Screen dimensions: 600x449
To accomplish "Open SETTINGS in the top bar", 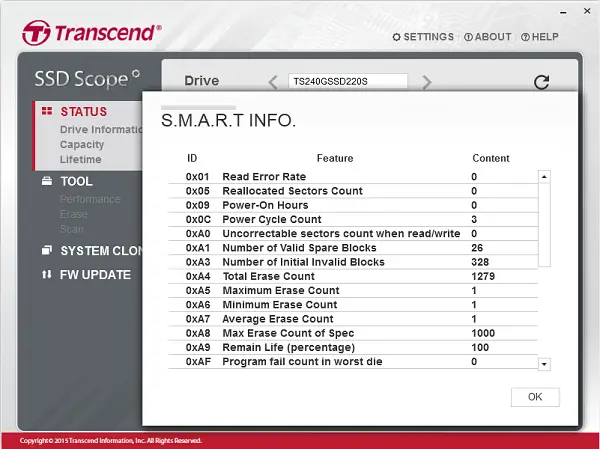I will (423, 37).
